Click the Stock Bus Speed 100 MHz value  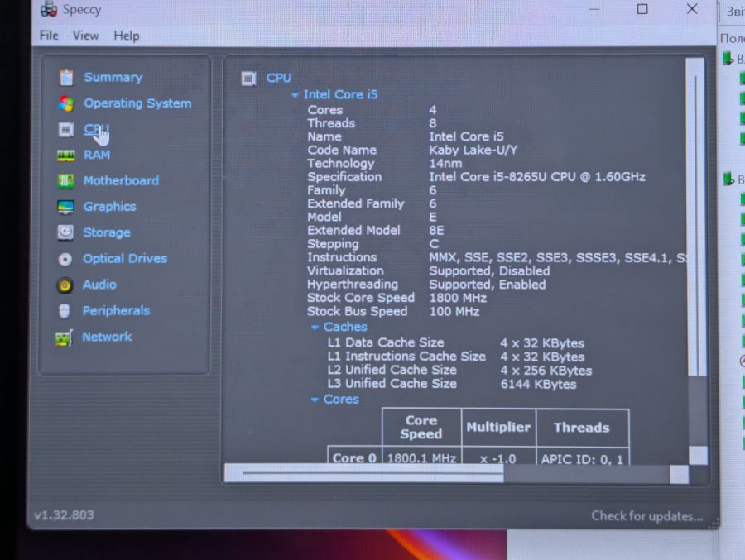(x=454, y=312)
